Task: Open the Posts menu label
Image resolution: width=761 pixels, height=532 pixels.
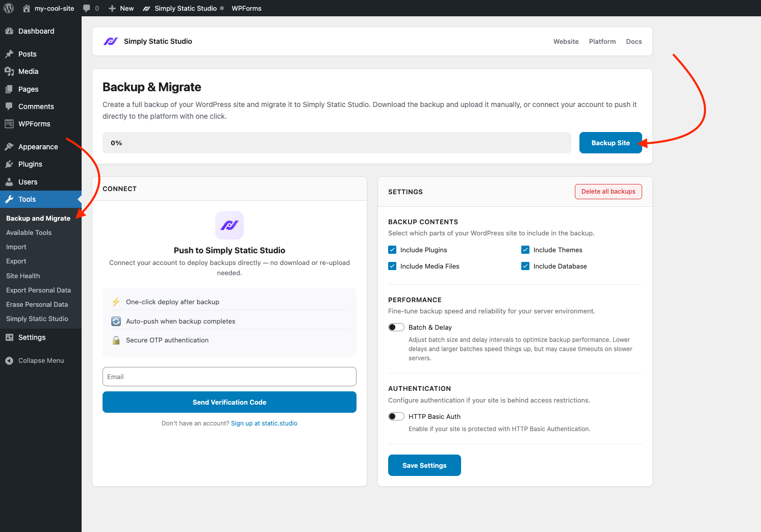Action: tap(28, 54)
